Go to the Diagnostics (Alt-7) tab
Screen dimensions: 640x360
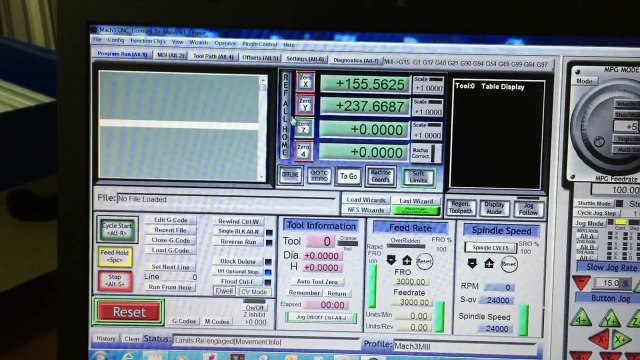pos(356,60)
